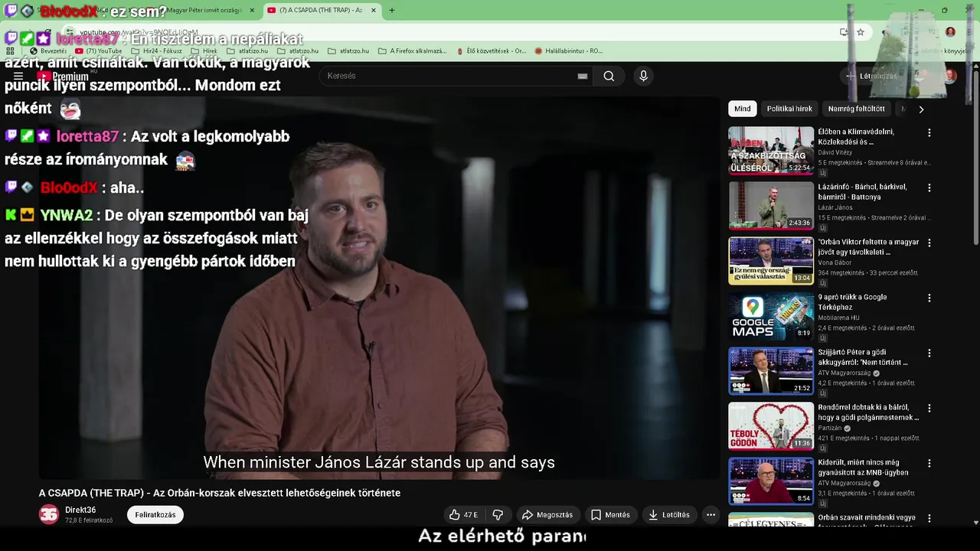Open the Direkt36 channel name link

(x=80, y=510)
